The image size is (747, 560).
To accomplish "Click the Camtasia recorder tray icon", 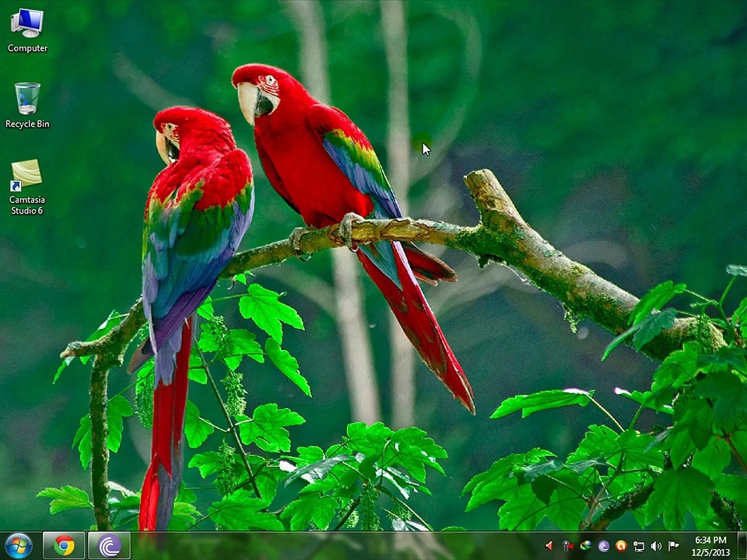I will pos(567,546).
